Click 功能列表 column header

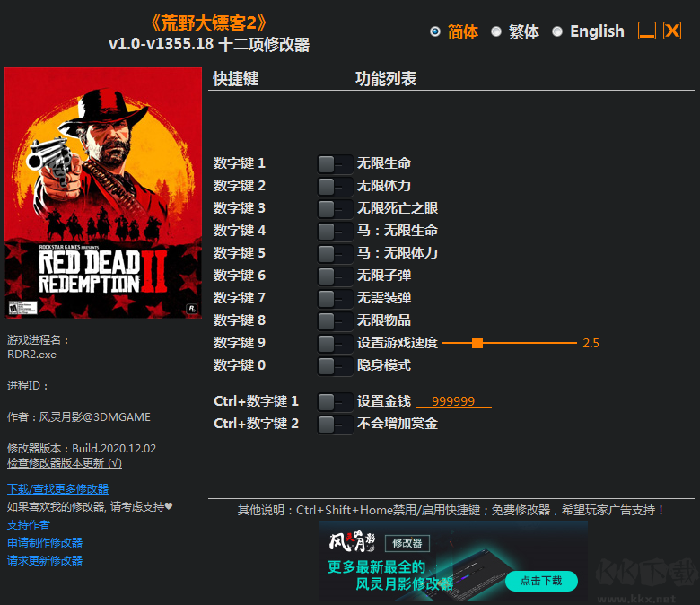pos(386,79)
